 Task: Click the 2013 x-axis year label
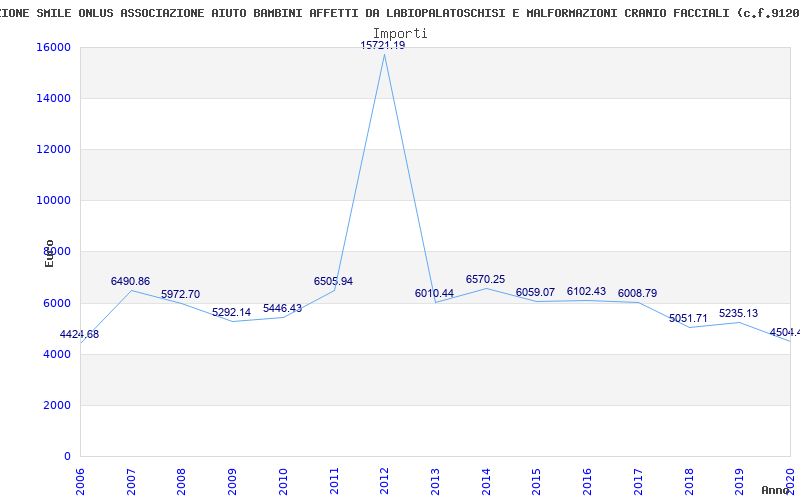pyautogui.click(x=435, y=481)
